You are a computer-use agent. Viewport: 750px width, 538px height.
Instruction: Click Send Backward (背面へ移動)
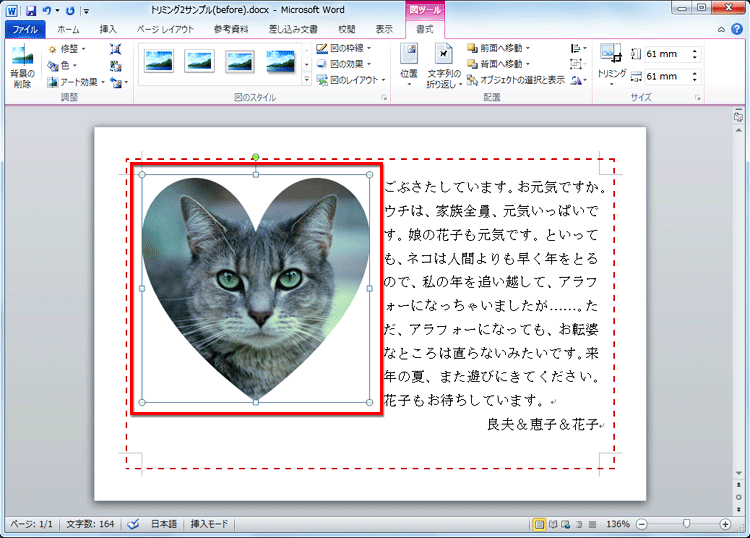pos(498,64)
